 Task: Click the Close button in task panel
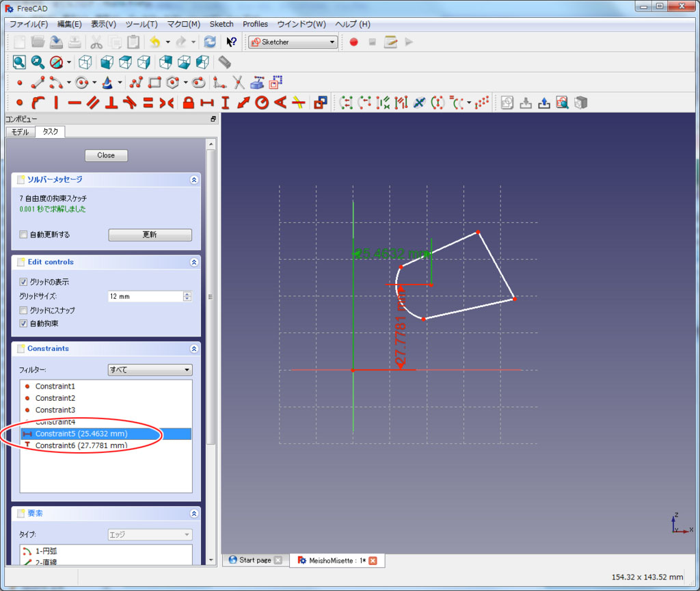pos(106,155)
